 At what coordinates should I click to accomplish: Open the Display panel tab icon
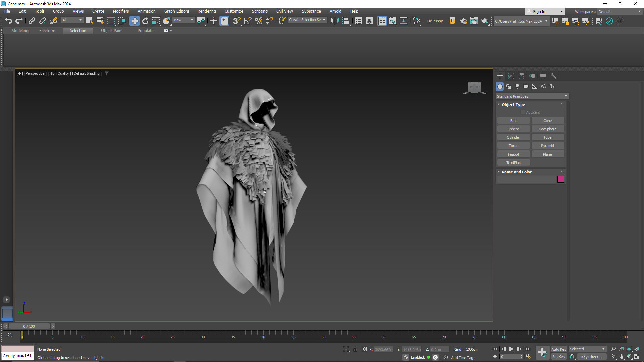coord(543,76)
